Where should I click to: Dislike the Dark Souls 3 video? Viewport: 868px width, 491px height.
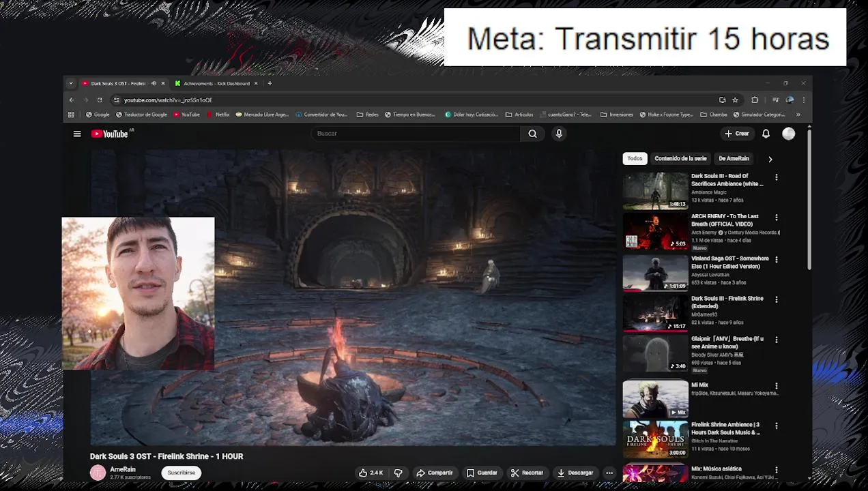pos(398,473)
